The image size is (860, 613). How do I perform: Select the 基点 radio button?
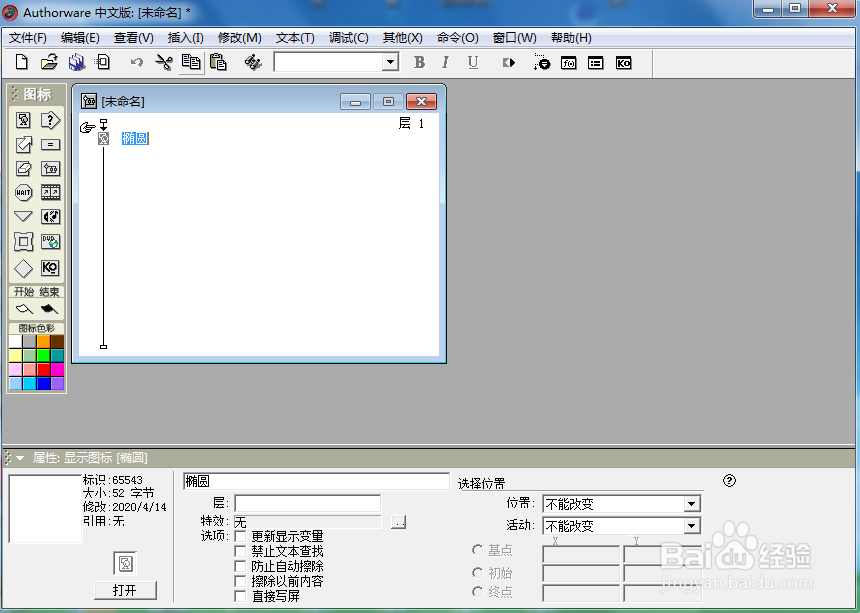(478, 549)
